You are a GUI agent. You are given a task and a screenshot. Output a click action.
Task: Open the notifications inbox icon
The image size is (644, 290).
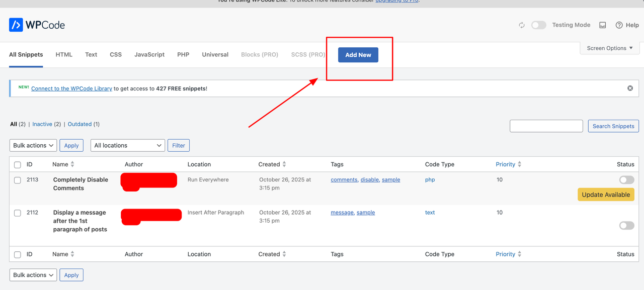pyautogui.click(x=602, y=25)
